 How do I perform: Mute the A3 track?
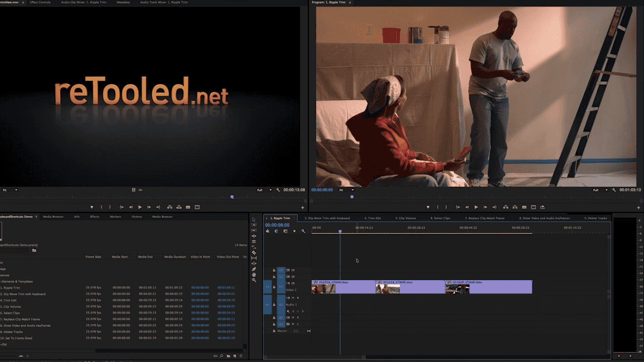click(293, 324)
